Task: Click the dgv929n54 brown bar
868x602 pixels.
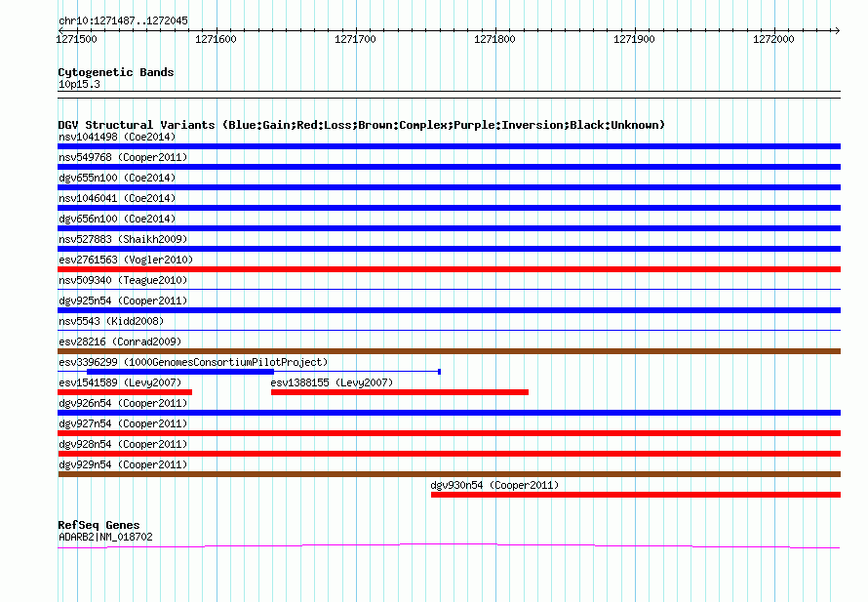Action: tap(449, 474)
